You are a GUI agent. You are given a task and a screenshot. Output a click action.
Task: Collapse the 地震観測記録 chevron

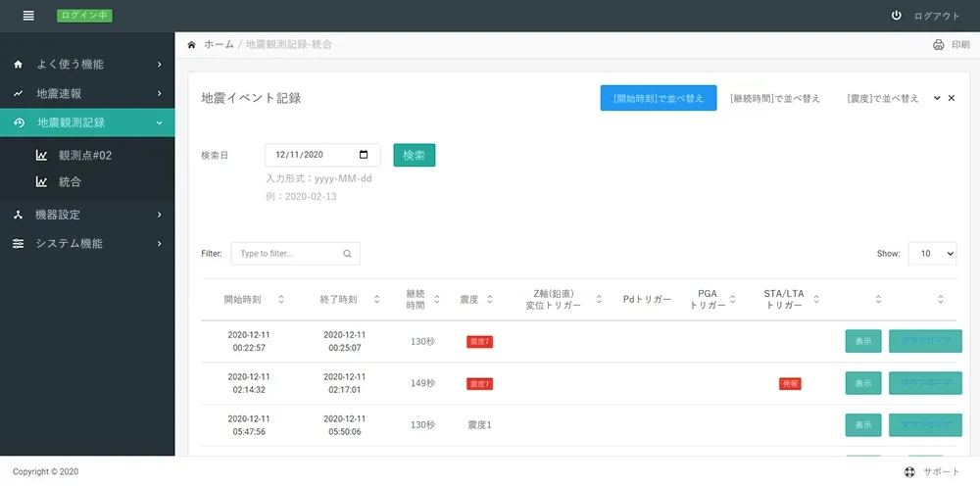point(160,123)
